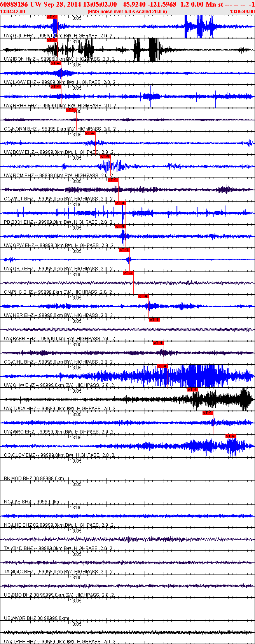Click the pick flag on the PB B031 trace
Image resolution: width=255 pixels, height=644 pixels.
click(x=120, y=203)
